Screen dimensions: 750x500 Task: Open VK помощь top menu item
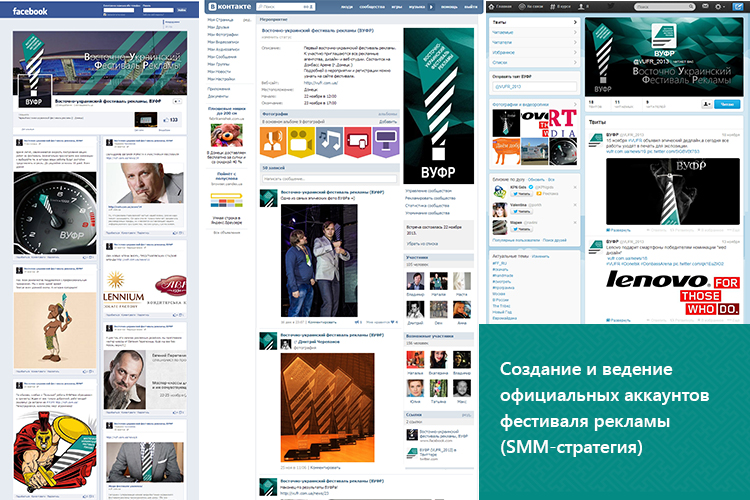click(449, 7)
